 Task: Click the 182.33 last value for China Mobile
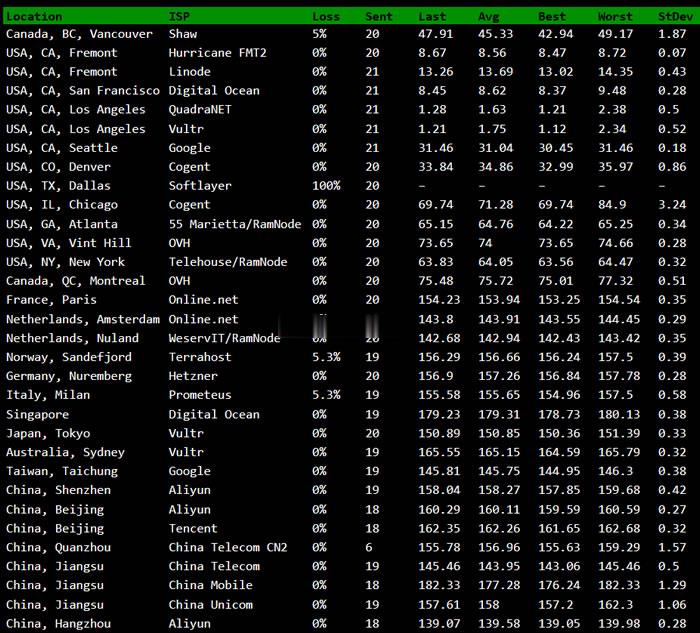[439, 585]
